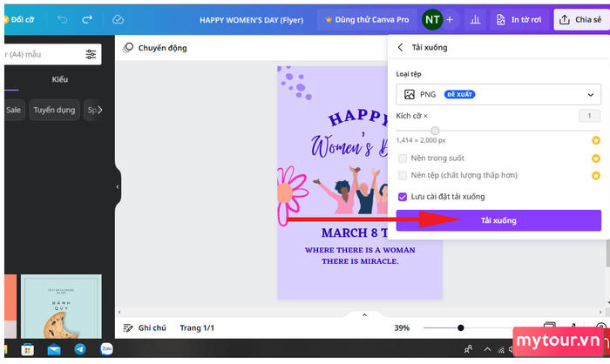Click the redo arrow icon
Image resolution: width=610 pixels, height=364 pixels.
coord(87,19)
